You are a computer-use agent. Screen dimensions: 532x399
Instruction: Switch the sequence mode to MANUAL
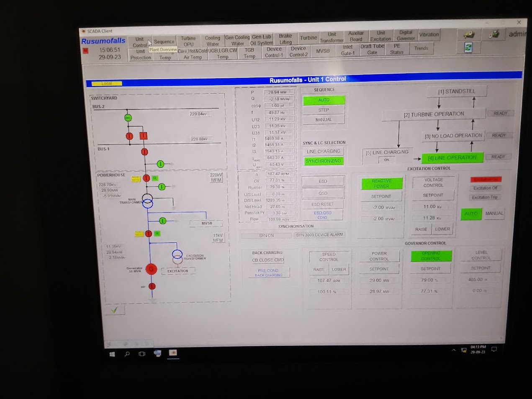click(324, 120)
